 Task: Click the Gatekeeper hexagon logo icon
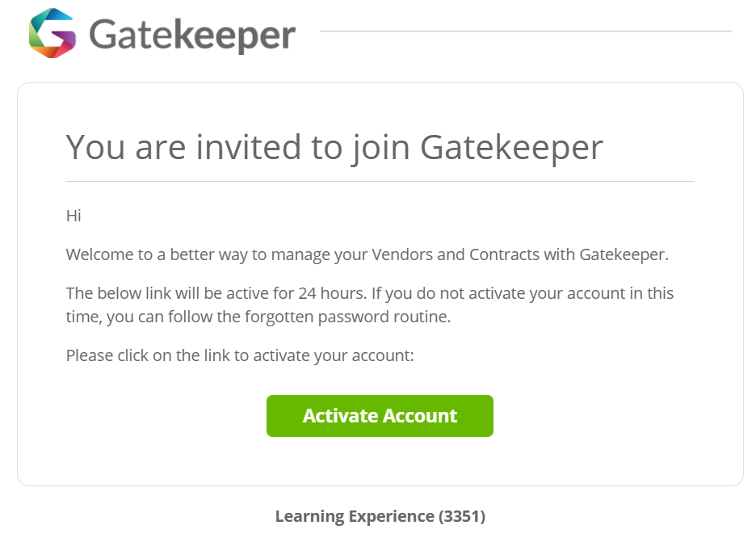click(52, 33)
